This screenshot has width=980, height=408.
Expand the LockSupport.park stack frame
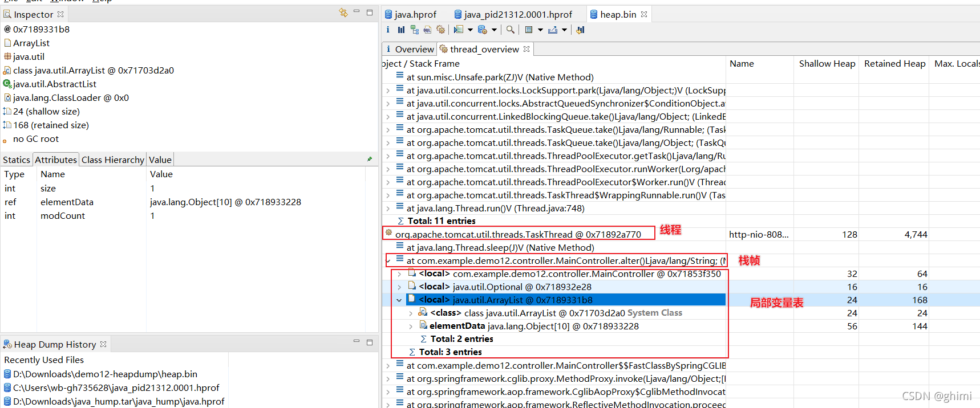388,90
